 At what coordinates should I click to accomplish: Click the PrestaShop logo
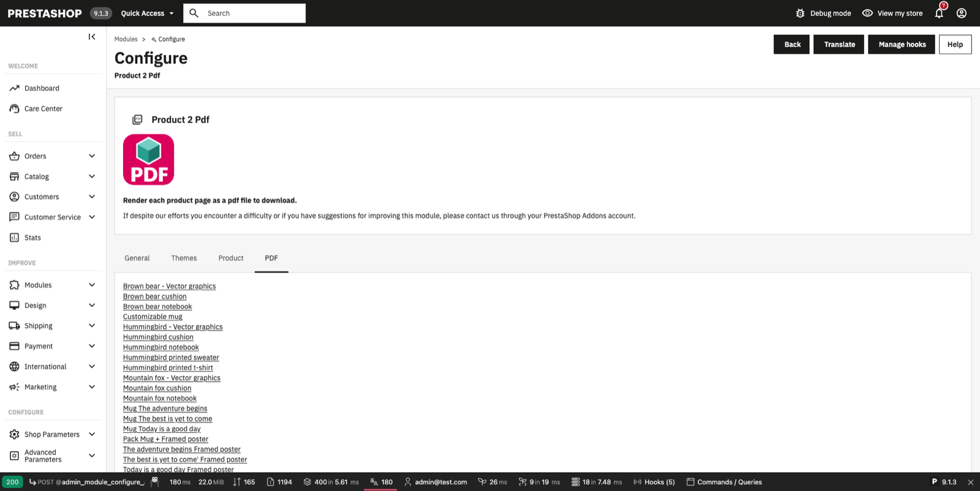[44, 13]
